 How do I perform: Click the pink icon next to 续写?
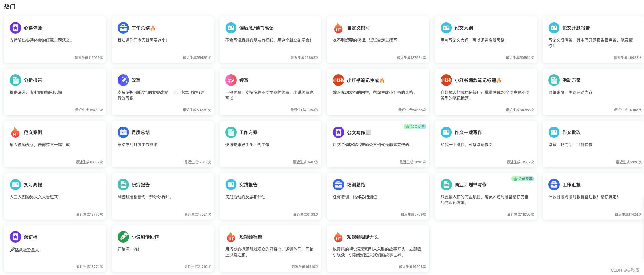(x=231, y=80)
